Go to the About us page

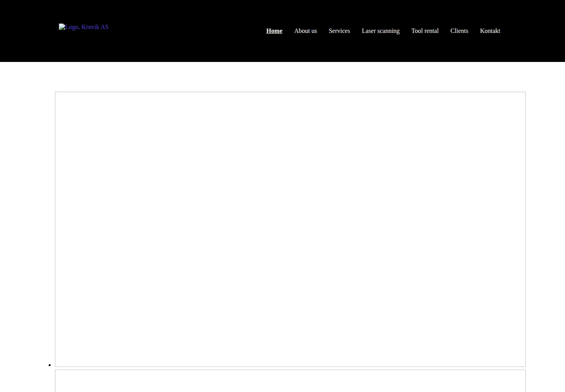coord(306,31)
